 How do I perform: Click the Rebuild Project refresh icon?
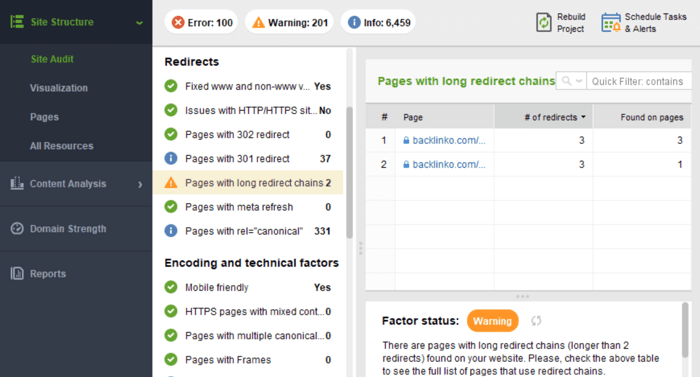544,22
